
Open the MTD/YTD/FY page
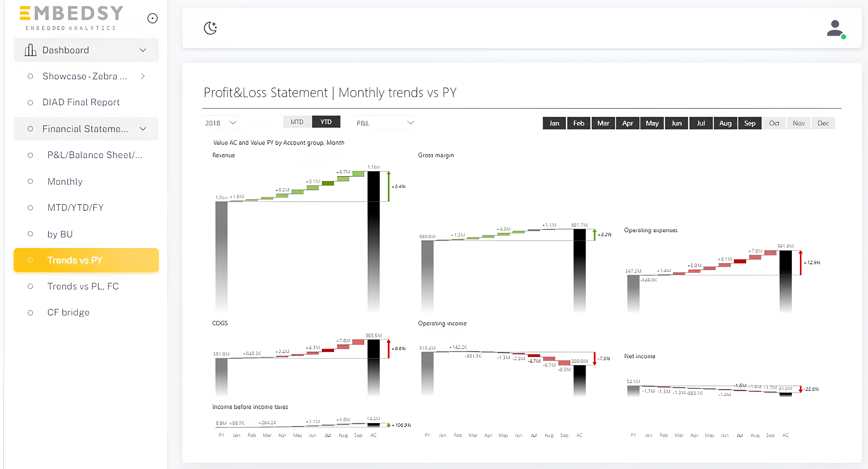point(76,207)
